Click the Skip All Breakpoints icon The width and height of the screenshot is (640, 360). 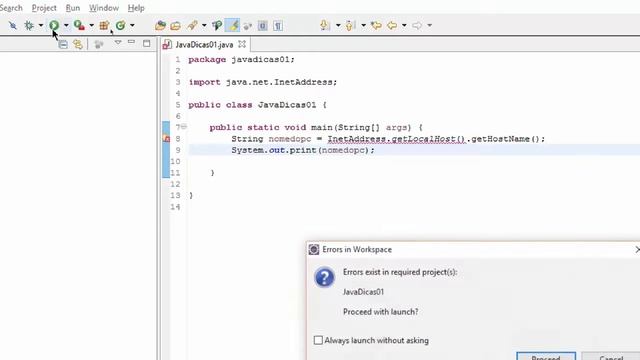click(13, 25)
